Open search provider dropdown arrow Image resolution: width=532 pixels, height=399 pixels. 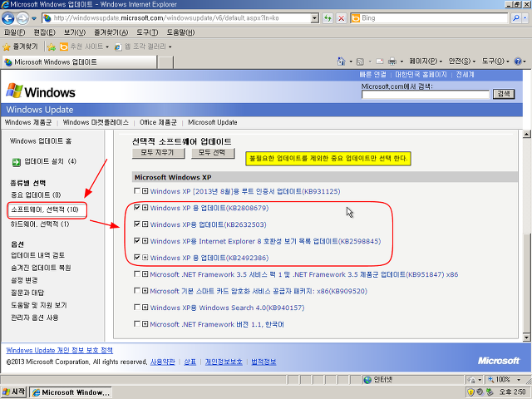tap(525, 18)
